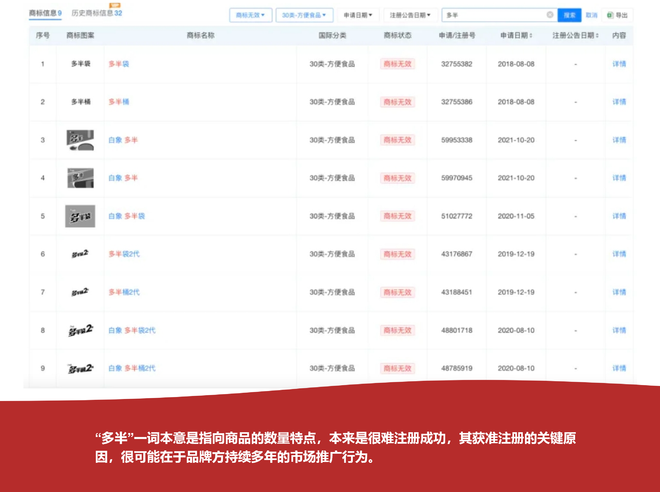
Task: Click trademark name 白象 多半桶2代 in row 9
Action: coord(132,368)
